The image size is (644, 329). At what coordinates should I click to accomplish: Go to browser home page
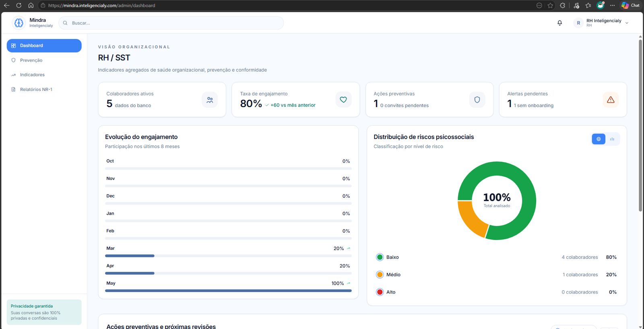click(x=31, y=5)
